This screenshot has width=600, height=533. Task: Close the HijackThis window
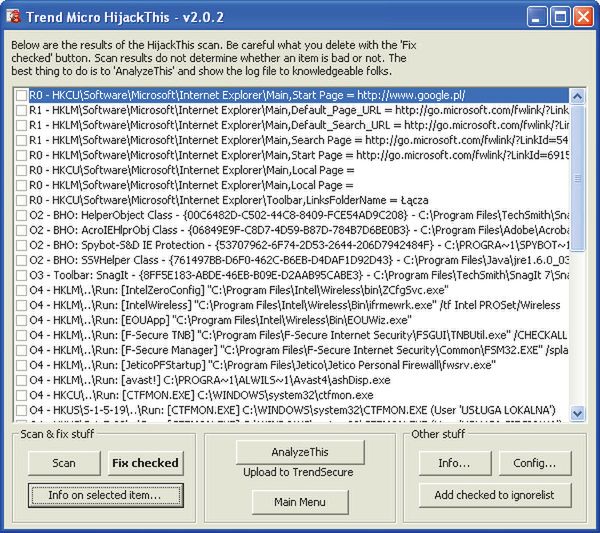pyautogui.click(x=583, y=17)
